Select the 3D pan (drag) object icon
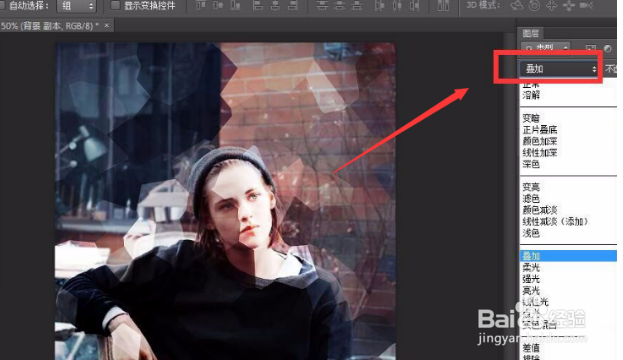The height and width of the screenshot is (360, 623). pos(552,6)
